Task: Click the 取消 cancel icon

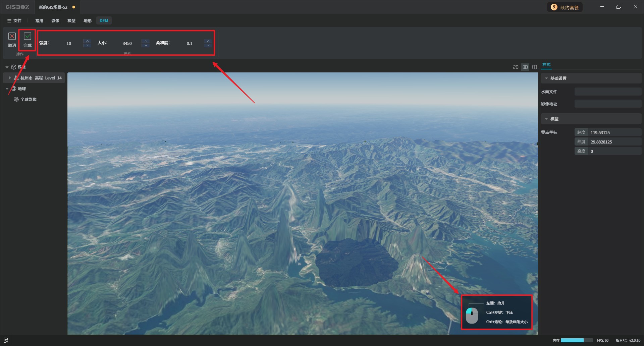Action: [x=12, y=36]
